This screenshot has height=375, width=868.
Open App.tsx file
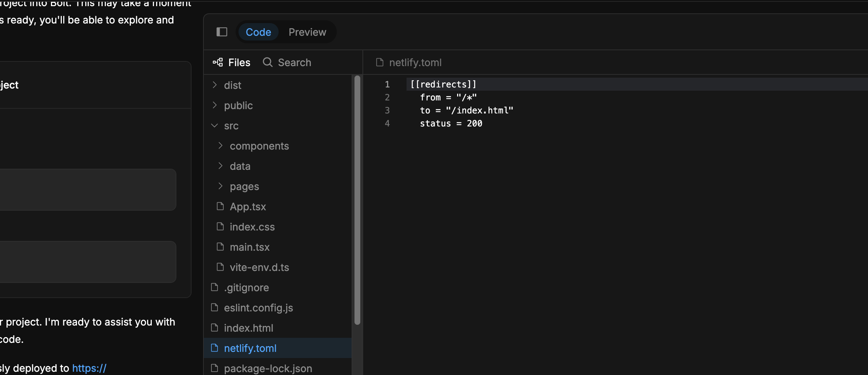click(278, 207)
